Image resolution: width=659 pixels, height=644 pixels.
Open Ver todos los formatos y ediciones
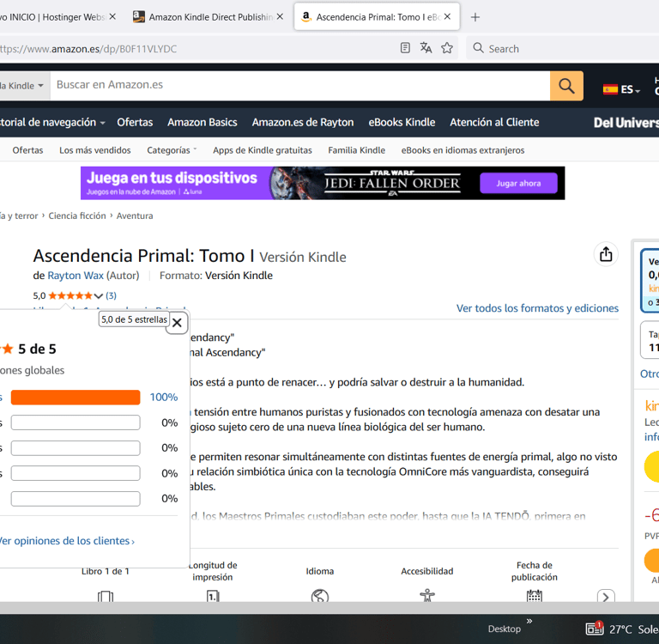[537, 308]
